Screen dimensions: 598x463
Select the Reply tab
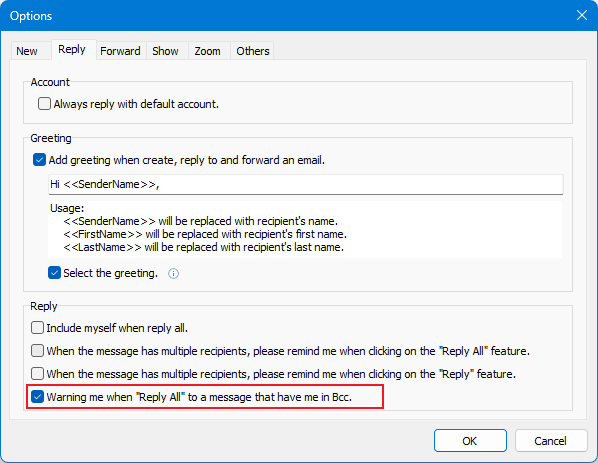(72, 50)
